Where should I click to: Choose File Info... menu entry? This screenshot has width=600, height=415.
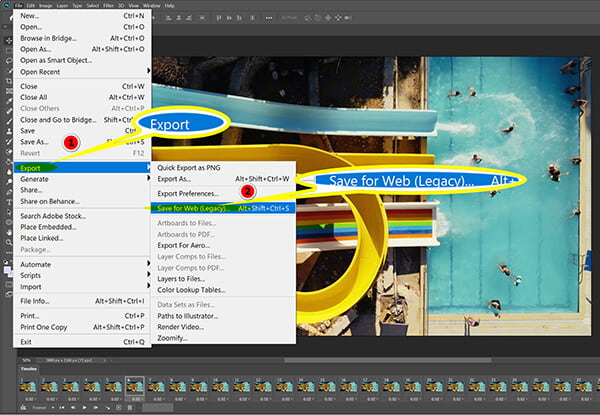(x=82, y=301)
